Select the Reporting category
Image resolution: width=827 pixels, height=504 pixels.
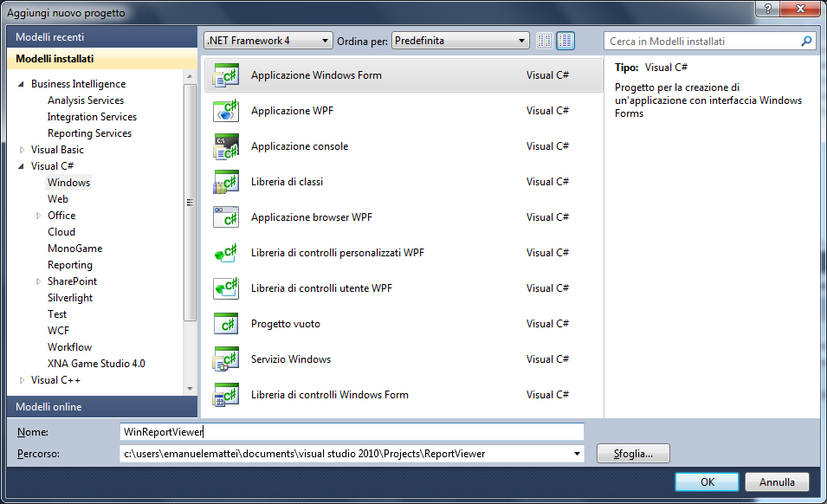69,265
